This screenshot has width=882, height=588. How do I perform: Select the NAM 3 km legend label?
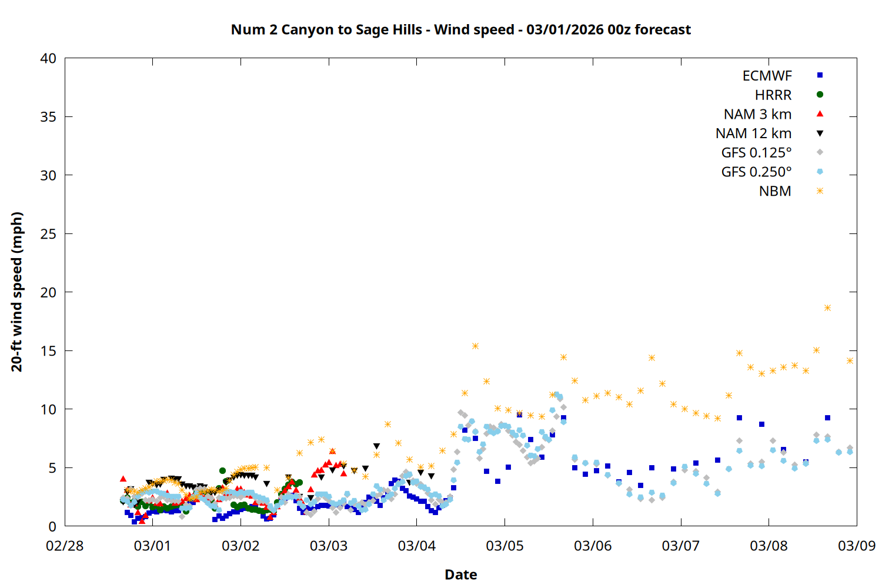coord(757,115)
